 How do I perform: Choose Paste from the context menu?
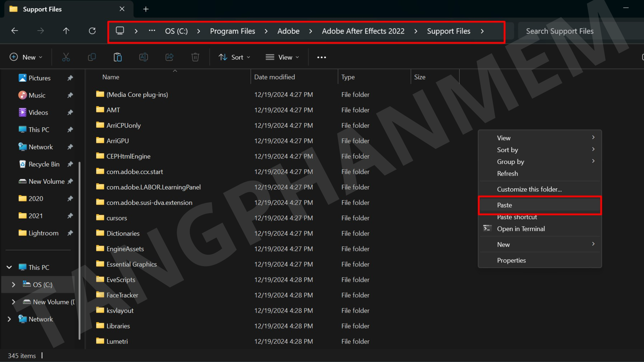pyautogui.click(x=504, y=205)
